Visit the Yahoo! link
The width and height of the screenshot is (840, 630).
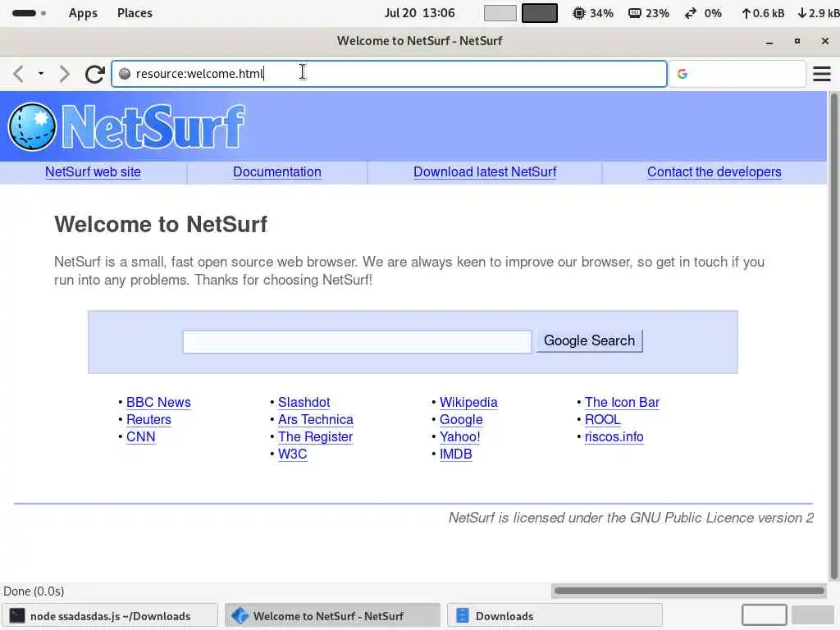pyautogui.click(x=460, y=436)
